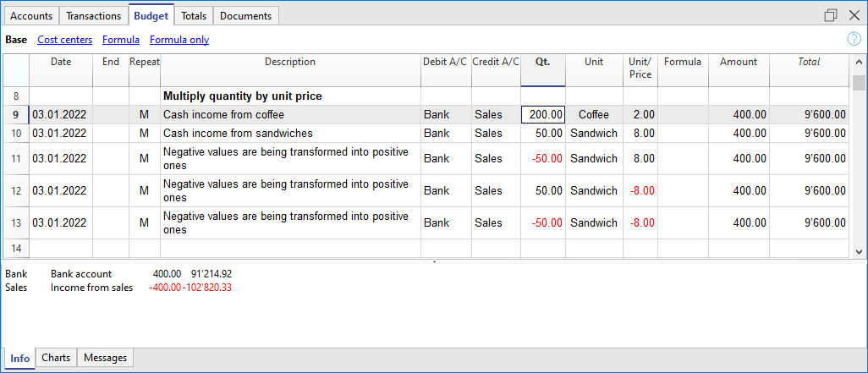Image resolution: width=868 pixels, height=373 pixels.
Task: Click row 12 Sandwich unit cell
Action: coord(594,191)
